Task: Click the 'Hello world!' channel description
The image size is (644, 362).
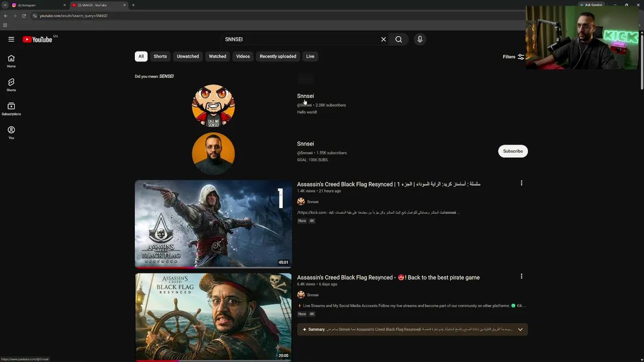Action: click(x=307, y=112)
